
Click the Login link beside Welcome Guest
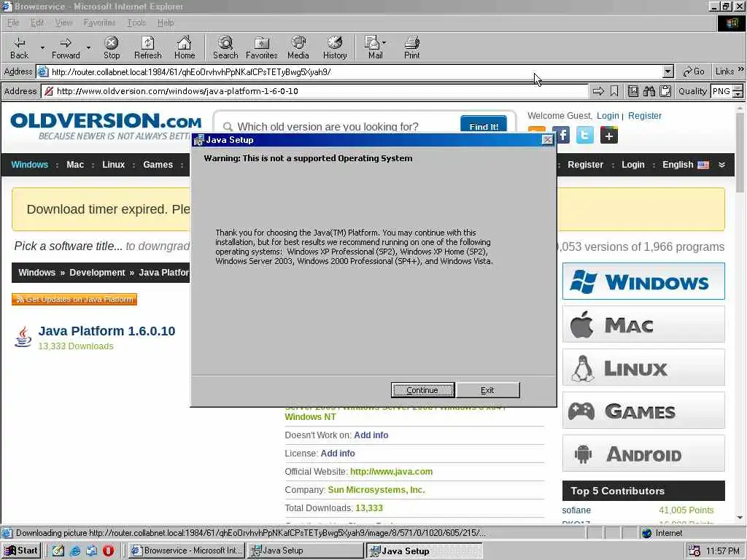pyautogui.click(x=608, y=116)
